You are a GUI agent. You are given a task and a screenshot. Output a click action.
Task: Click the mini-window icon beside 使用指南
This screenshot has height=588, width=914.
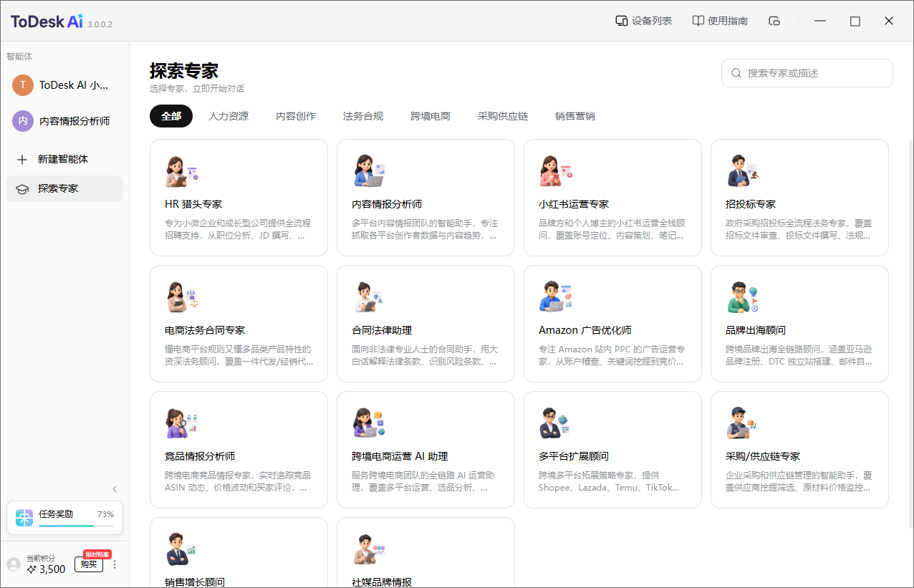tap(774, 21)
